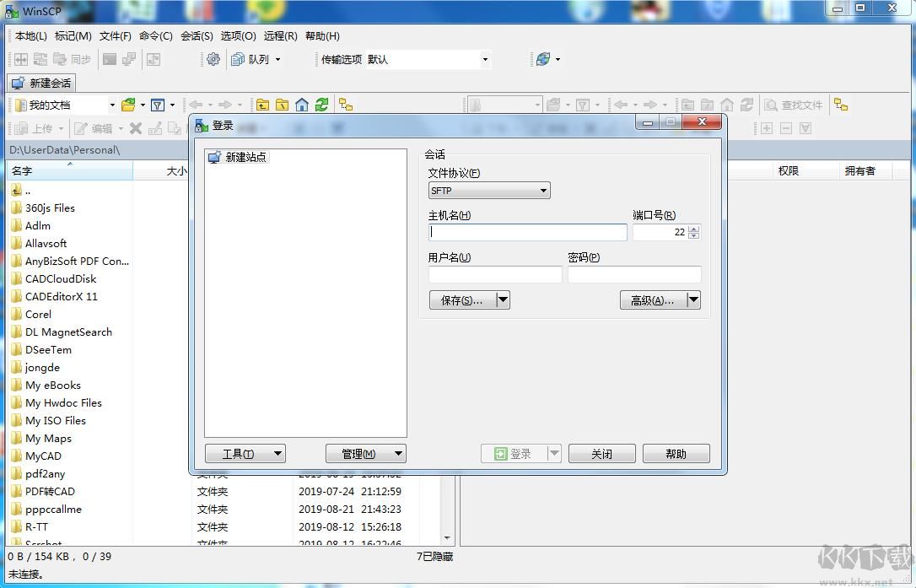Click the 帮助 button in login dialog
This screenshot has width=916, height=588.
coord(676,453)
